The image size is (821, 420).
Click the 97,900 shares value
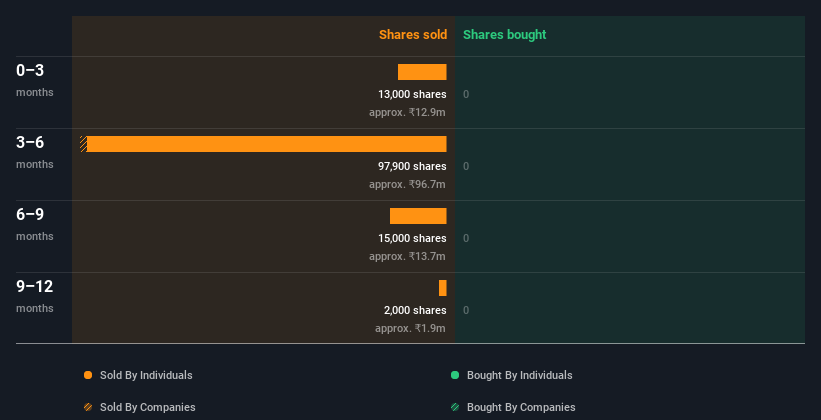(x=413, y=167)
